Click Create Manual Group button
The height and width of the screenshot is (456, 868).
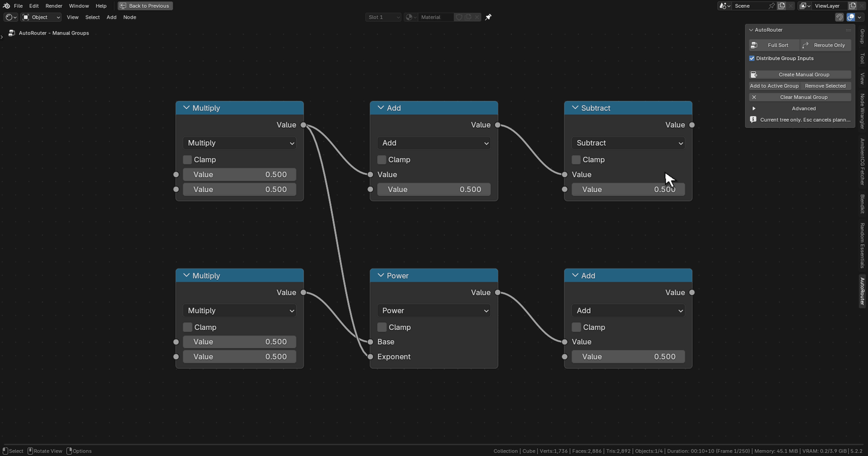pos(800,75)
